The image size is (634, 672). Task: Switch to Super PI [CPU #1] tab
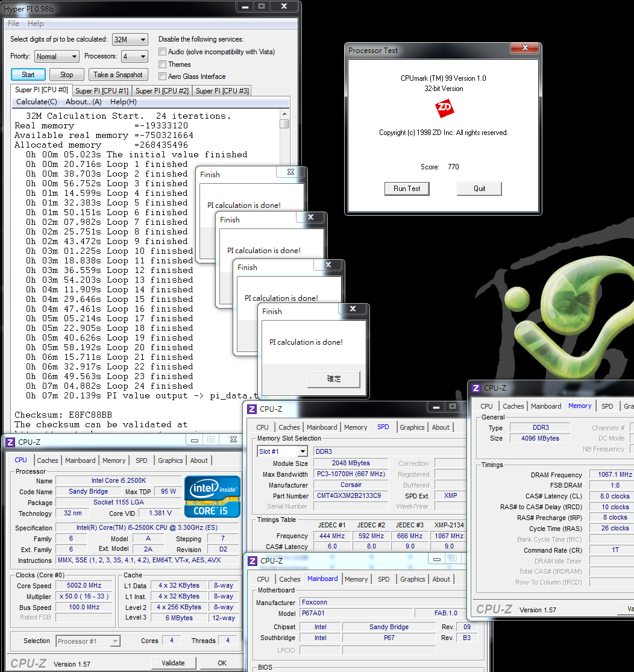tap(102, 91)
